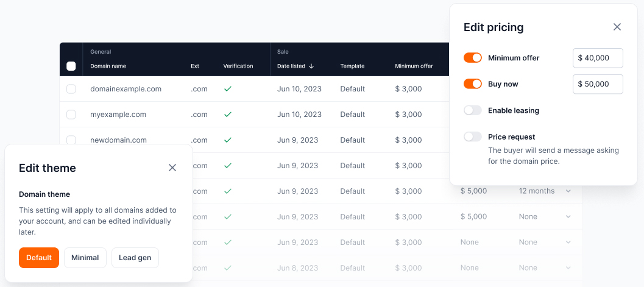
Task: Click verification checkmark for myexample.com
Action: (x=228, y=114)
